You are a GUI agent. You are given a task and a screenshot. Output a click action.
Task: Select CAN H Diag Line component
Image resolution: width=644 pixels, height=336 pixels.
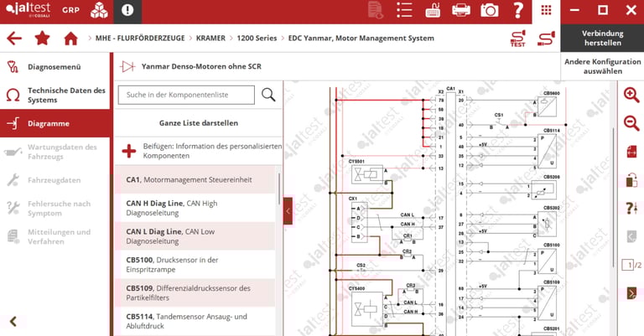click(x=195, y=208)
